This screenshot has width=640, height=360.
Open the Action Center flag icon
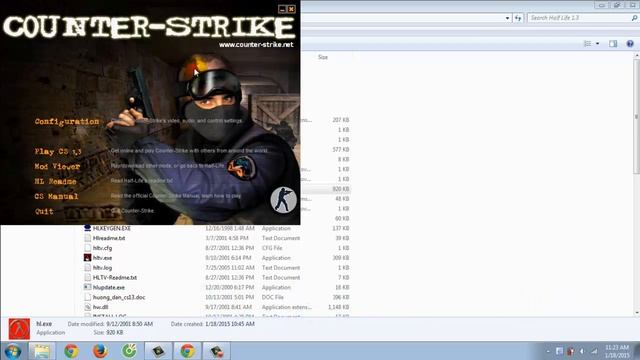pos(559,351)
